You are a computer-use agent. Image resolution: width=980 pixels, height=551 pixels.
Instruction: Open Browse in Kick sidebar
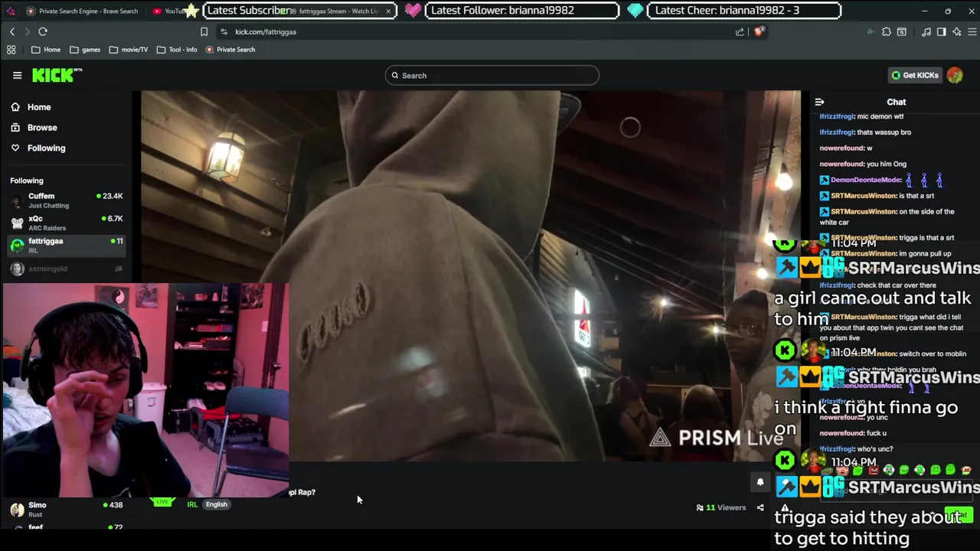[x=34, y=128]
